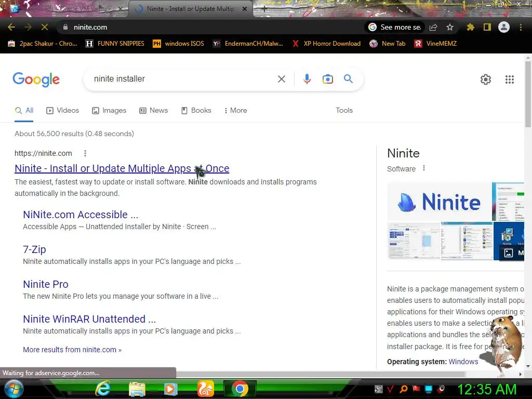Switch to the Images tab

109,110
